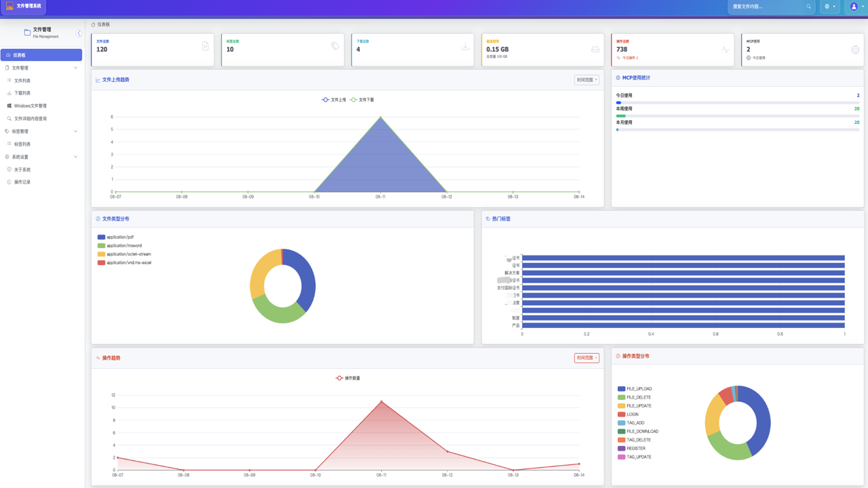
Task: Focus the 搜索文件内容 search field
Action: 766,7
